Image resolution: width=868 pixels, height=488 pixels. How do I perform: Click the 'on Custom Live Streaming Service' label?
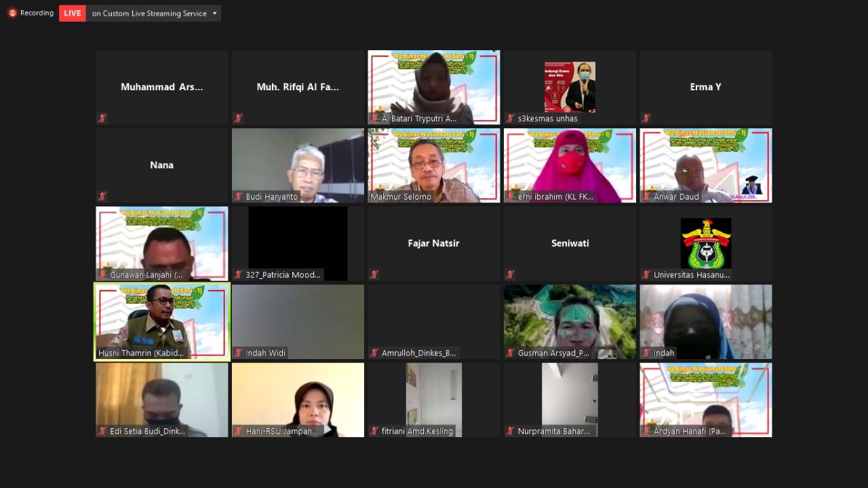[149, 14]
